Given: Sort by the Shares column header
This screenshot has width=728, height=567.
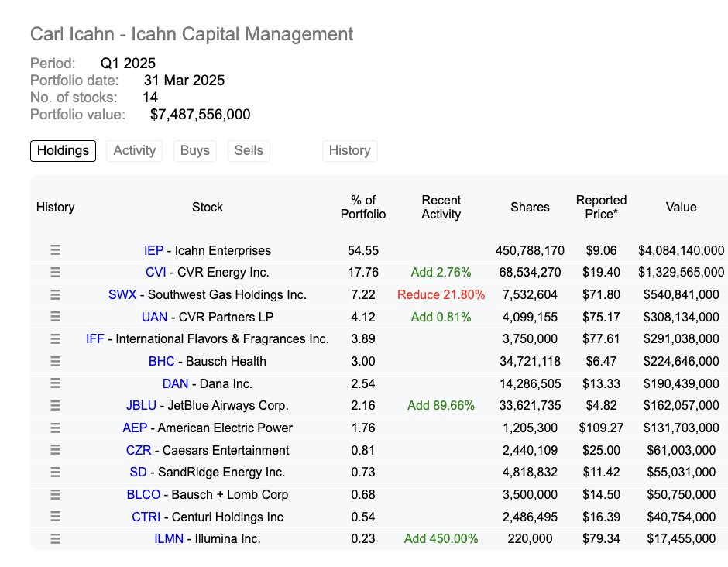Looking at the screenshot, I should point(530,207).
